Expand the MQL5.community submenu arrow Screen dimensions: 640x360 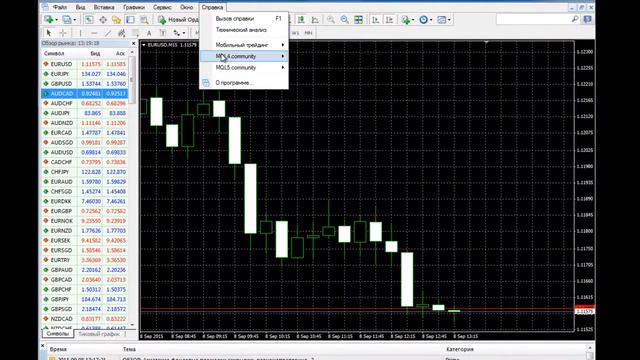[x=283, y=67]
